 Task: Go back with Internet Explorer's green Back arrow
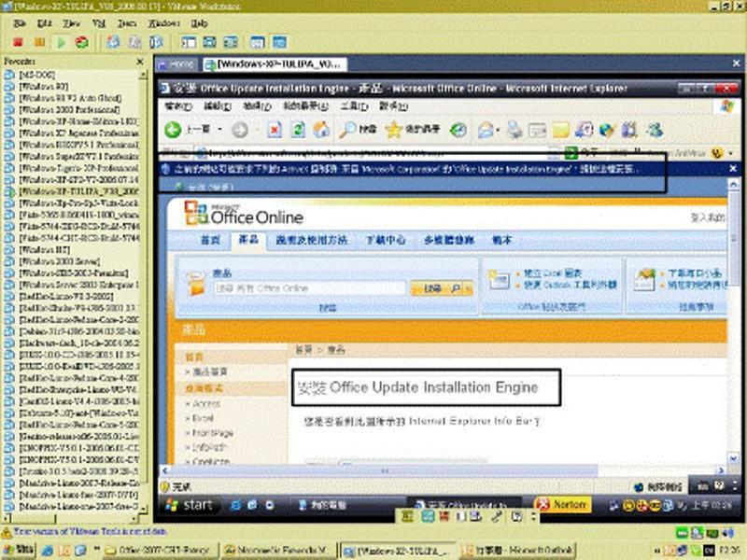click(173, 130)
